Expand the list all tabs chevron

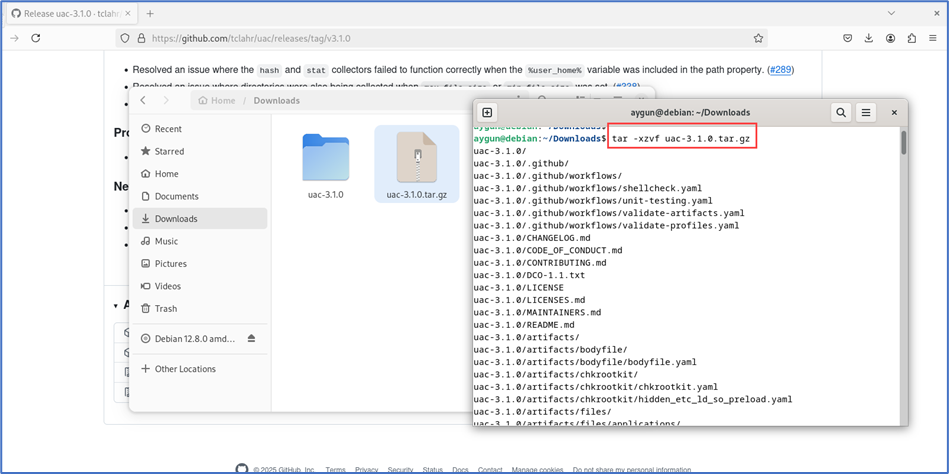click(891, 13)
